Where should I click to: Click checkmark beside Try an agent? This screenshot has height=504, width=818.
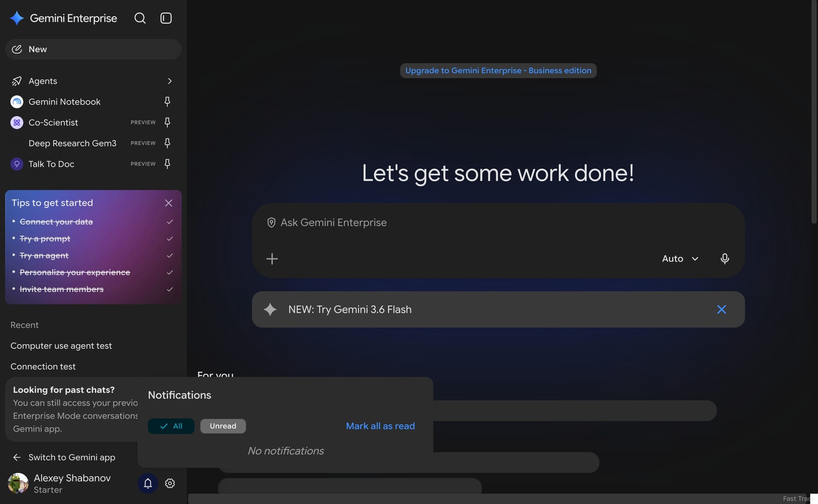click(x=170, y=255)
